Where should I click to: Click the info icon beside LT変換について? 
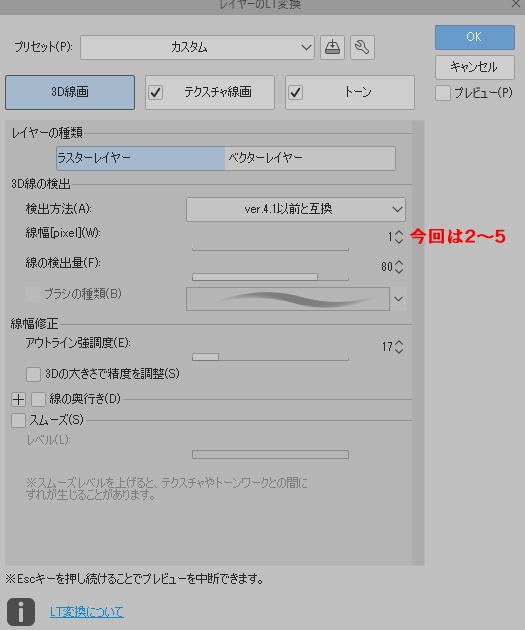[x=21, y=612]
